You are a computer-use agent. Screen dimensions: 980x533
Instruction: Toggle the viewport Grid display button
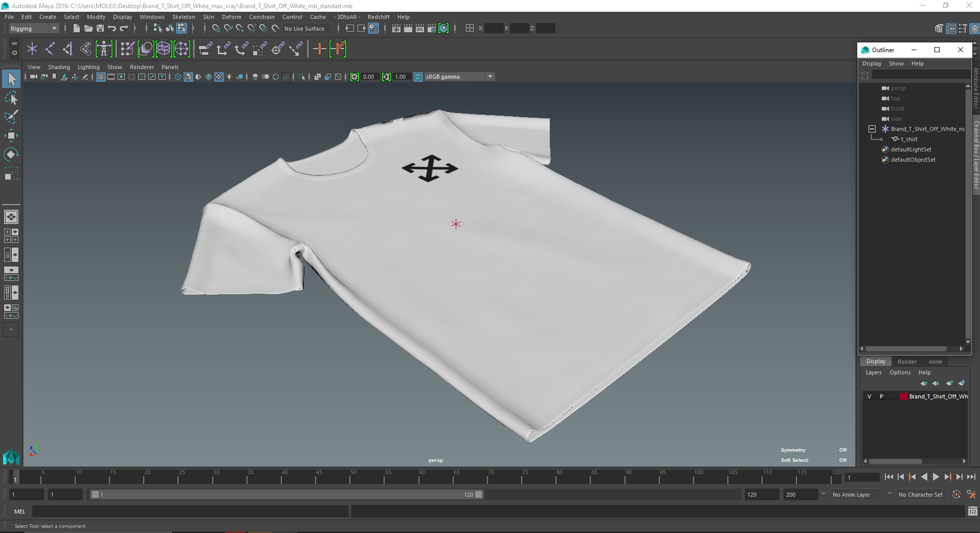click(101, 77)
